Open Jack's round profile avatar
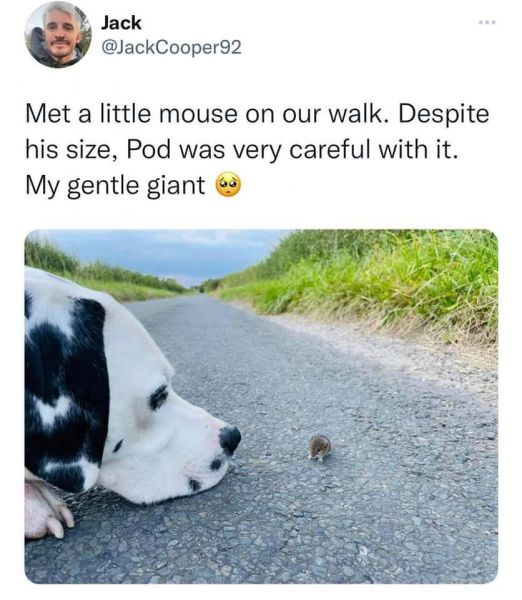 [58, 34]
